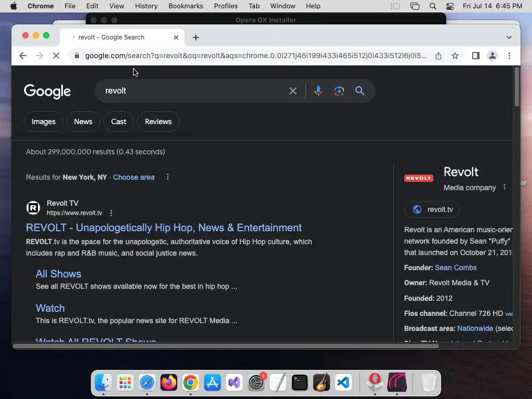Expand the tab search chevron

coord(509,37)
